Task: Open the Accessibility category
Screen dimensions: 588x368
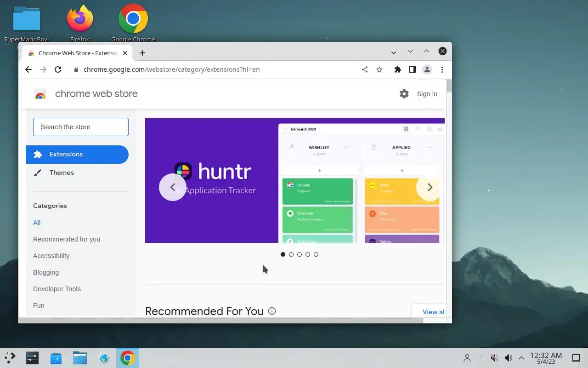Action: click(x=51, y=256)
